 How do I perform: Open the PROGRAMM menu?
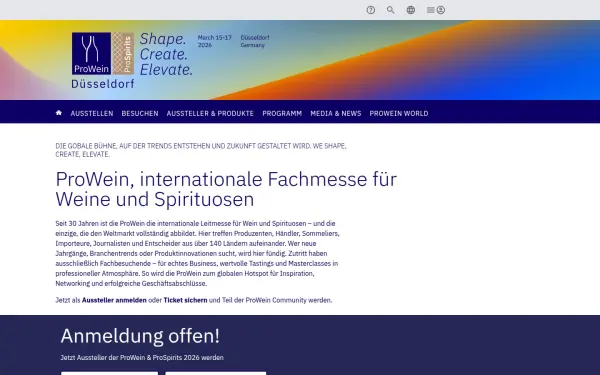(282, 114)
